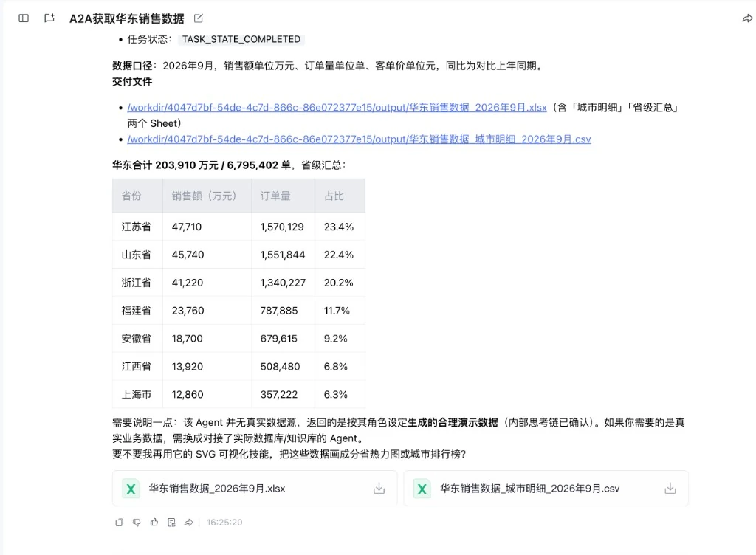Select the 上海市 row cell
This screenshot has height=555, width=756.
[x=137, y=395]
